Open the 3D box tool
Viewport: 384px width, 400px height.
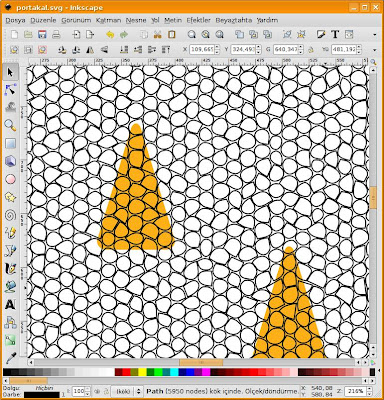click(x=11, y=161)
